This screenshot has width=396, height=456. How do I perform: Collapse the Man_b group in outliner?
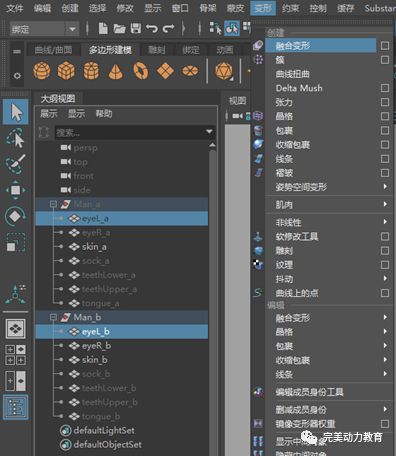point(53,317)
